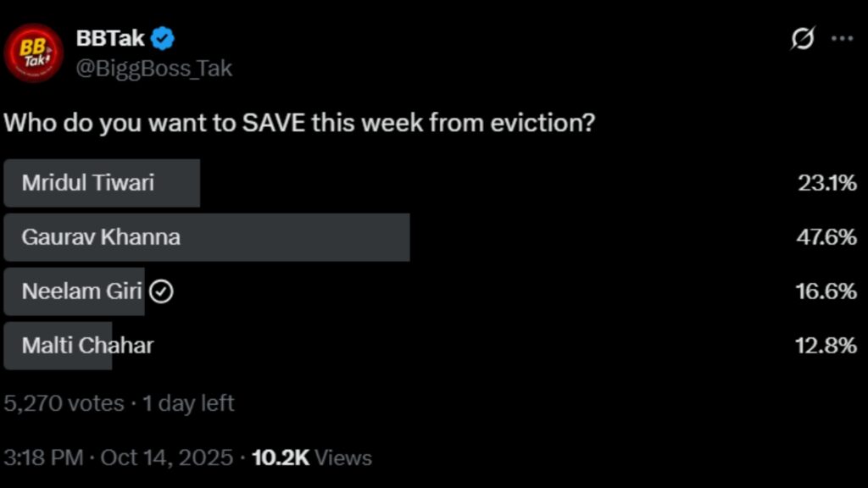Select the Gaurav Khanna poll option
Screen dimensions: 868x488
tap(101, 237)
